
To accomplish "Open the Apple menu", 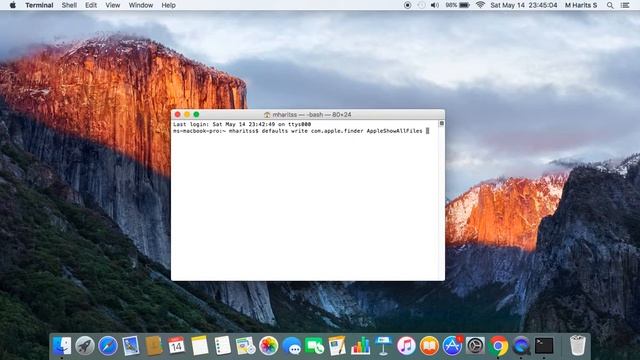I will pos(13,5).
